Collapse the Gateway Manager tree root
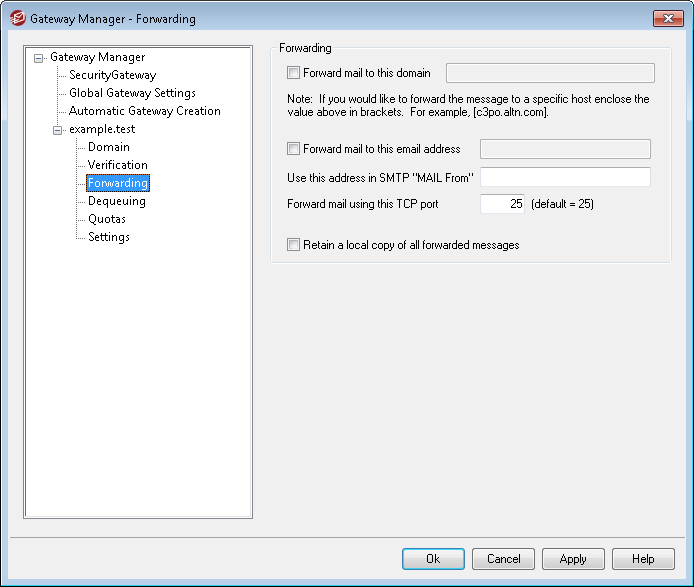 click(x=39, y=58)
